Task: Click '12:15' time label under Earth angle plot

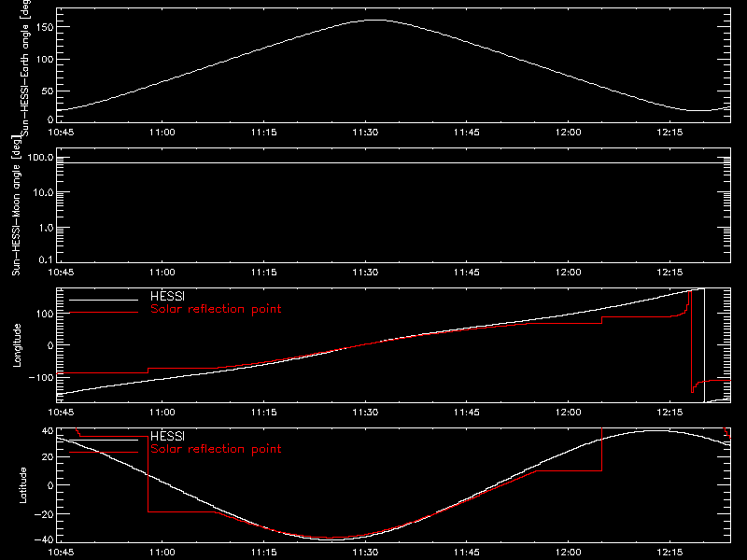Action: 669,133
